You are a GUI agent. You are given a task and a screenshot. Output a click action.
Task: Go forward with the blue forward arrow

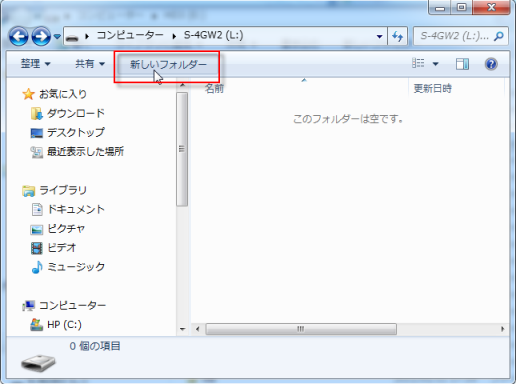tap(41, 36)
